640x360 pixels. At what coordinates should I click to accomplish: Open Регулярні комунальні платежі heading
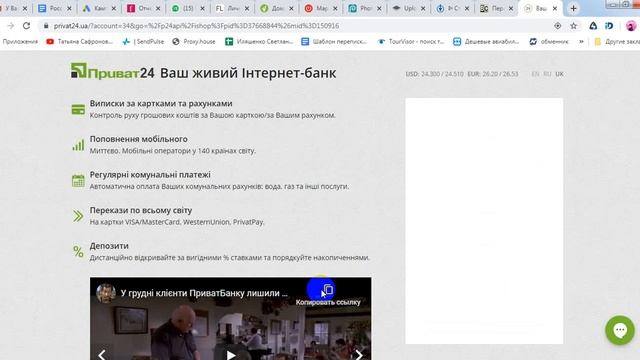150,175
